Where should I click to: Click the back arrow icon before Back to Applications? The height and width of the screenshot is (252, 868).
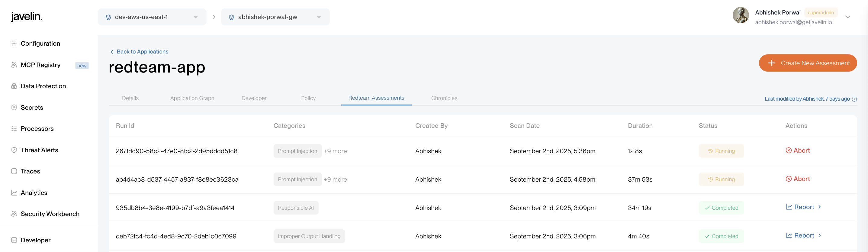(112, 52)
